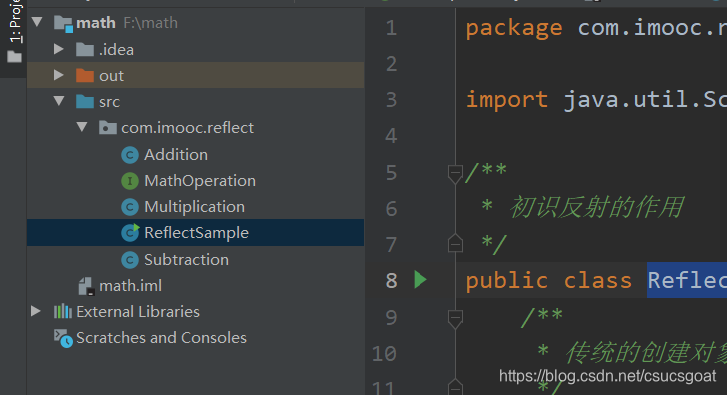This screenshot has width=727, height=395.
Task: Select the math project name
Action: (x=96, y=23)
